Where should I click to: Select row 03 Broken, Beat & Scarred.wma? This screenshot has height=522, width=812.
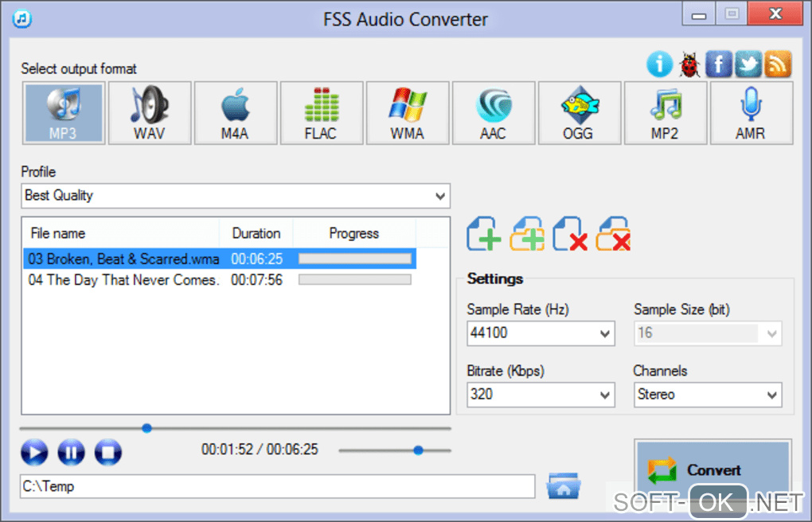click(x=220, y=259)
